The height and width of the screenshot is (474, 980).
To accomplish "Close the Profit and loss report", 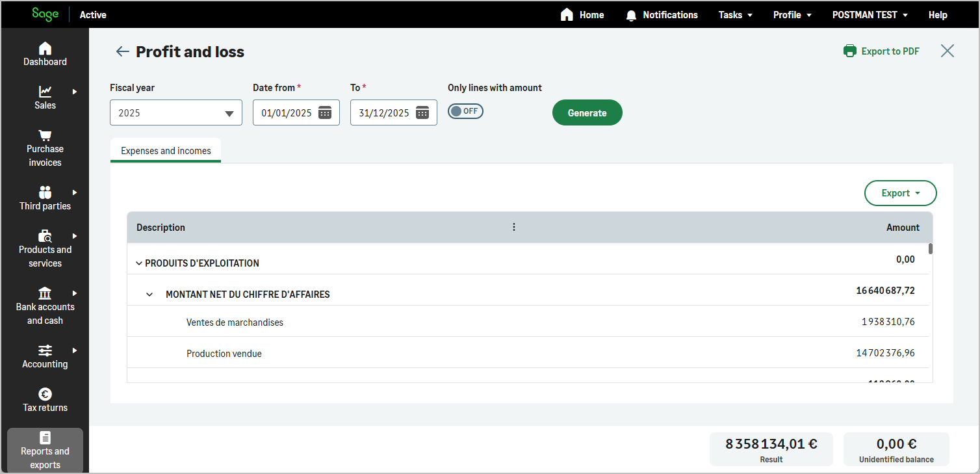I will click(948, 51).
